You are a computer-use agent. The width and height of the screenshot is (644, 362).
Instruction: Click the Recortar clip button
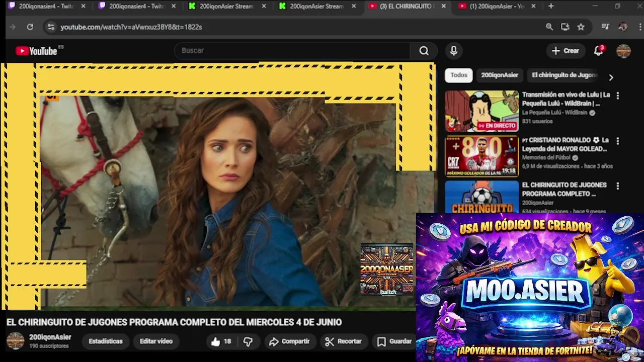pos(344,341)
